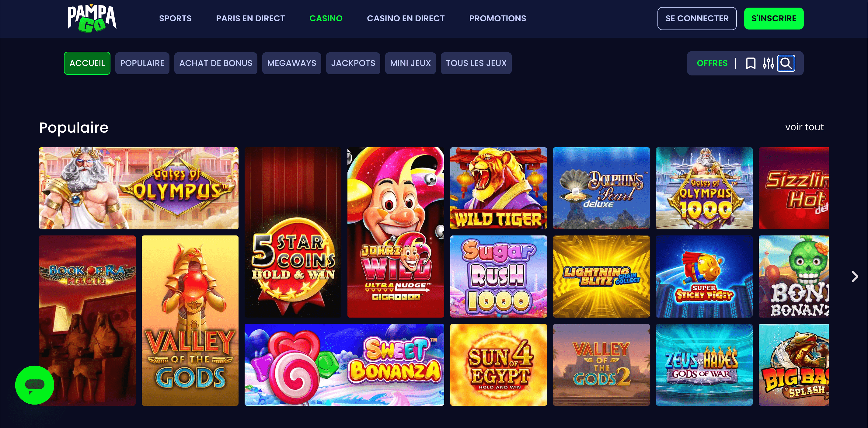Open the filter sliders icon
This screenshot has width=868, height=428.
(768, 63)
